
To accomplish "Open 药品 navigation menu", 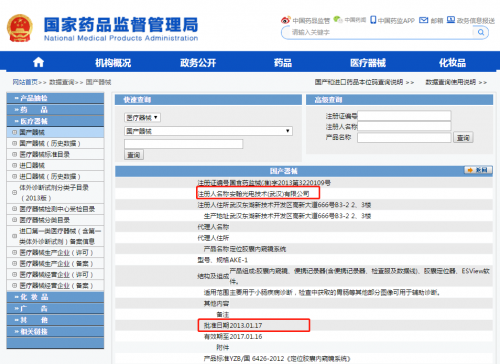I will 283,62.
